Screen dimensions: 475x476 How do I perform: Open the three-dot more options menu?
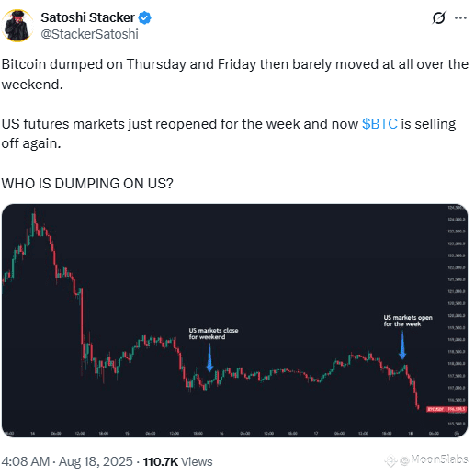pyautogui.click(x=460, y=17)
